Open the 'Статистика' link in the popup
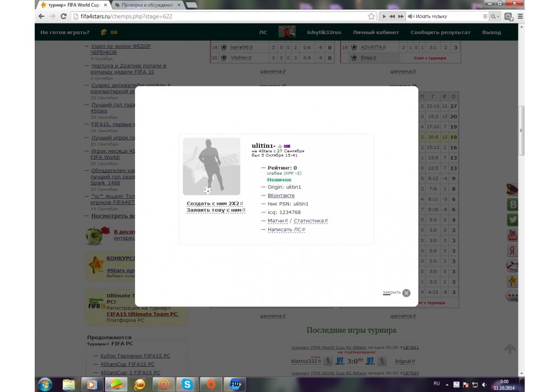Image resolution: width=560 pixels, height=392 pixels. point(310,221)
